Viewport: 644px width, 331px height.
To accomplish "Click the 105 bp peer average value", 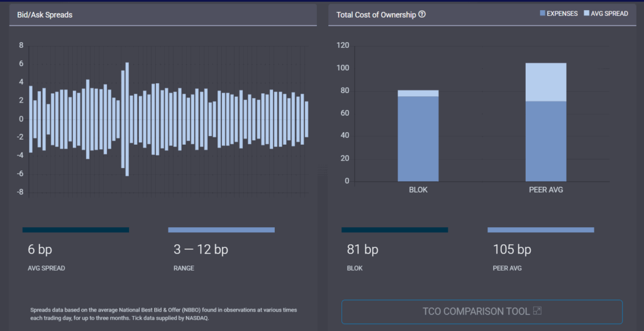I will click(512, 249).
